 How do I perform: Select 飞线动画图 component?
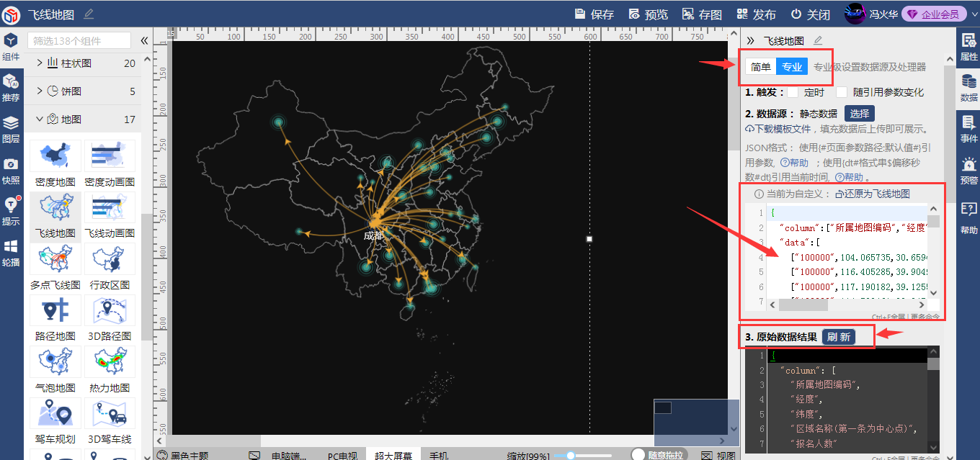[110, 215]
